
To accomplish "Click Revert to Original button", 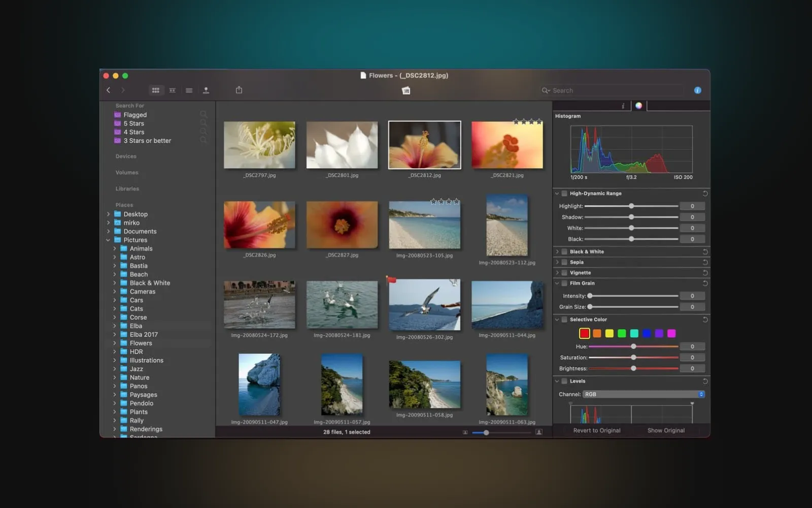I will [x=597, y=431].
